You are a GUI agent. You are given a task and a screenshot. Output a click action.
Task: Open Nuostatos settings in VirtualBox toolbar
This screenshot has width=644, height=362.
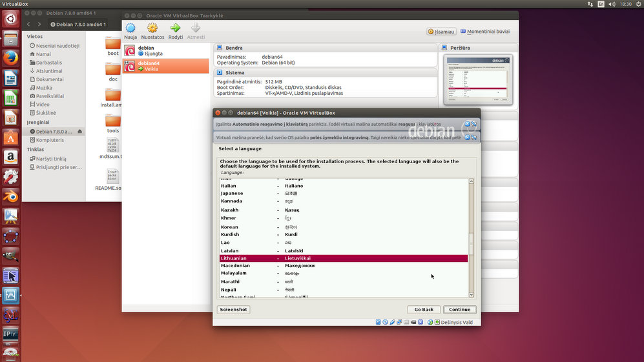pos(152,29)
